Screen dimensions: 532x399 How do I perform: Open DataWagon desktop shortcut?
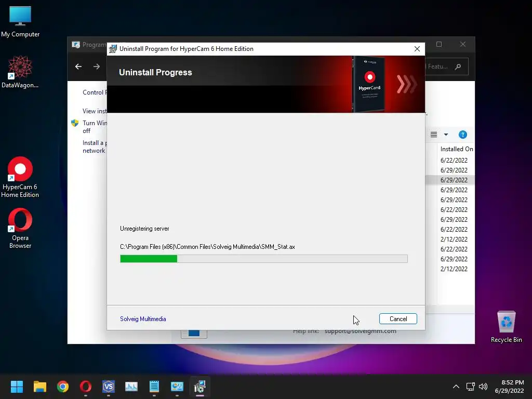(x=20, y=72)
